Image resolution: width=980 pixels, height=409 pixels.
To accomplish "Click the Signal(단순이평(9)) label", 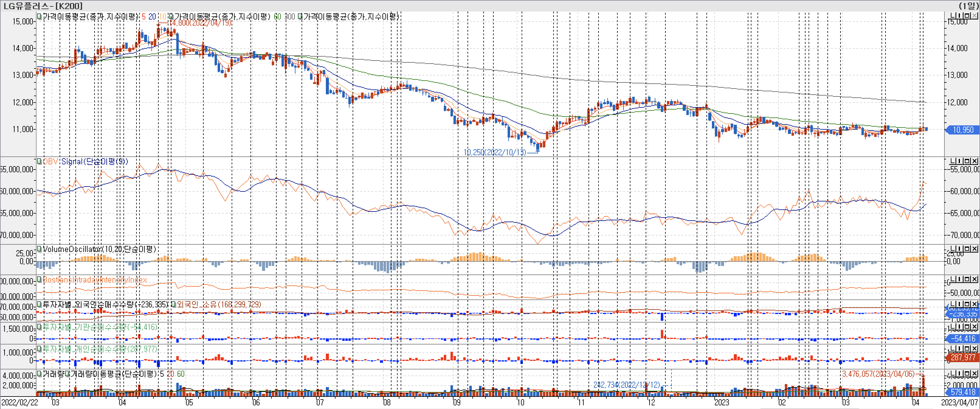I will pyautogui.click(x=95, y=162).
